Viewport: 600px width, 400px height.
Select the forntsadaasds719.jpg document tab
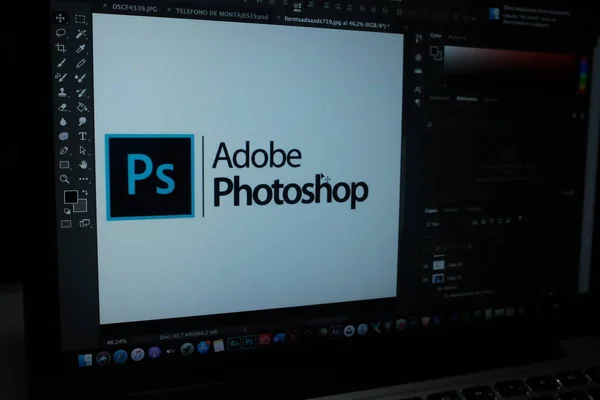(337, 23)
